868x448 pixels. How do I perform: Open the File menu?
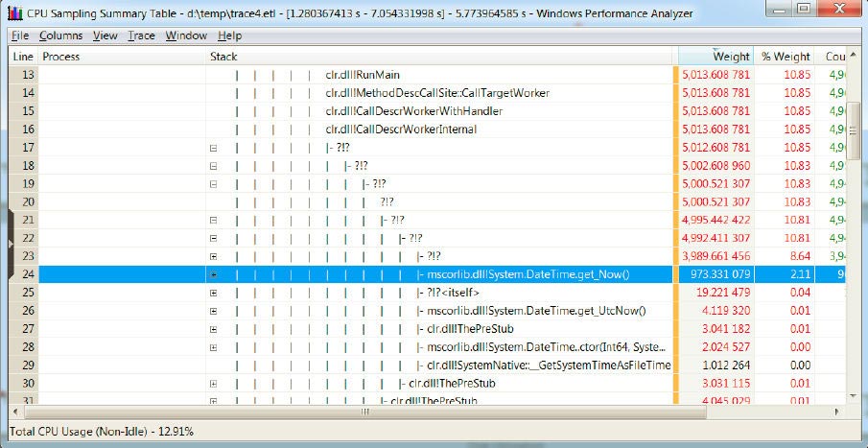tap(20, 35)
